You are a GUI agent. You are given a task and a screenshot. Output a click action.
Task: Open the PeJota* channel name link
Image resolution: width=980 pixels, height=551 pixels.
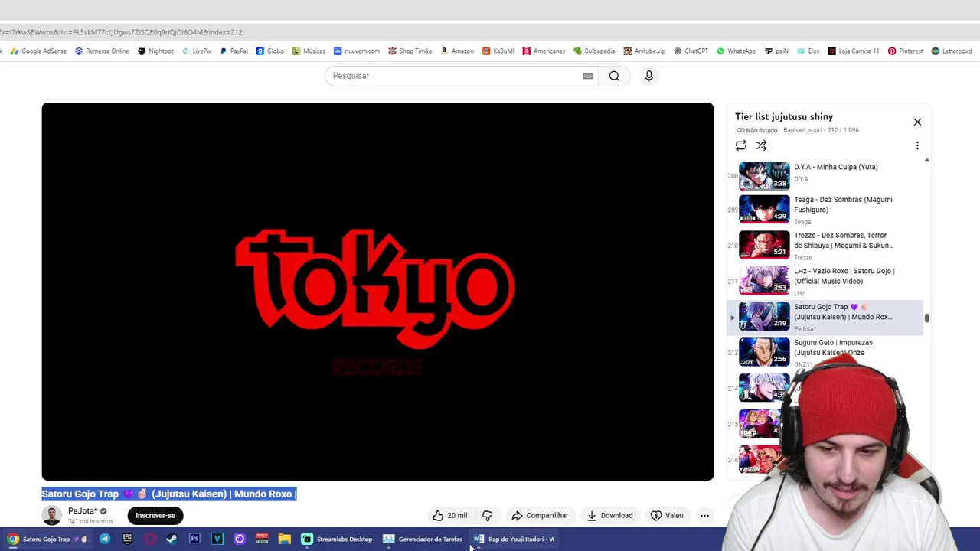[x=83, y=511]
